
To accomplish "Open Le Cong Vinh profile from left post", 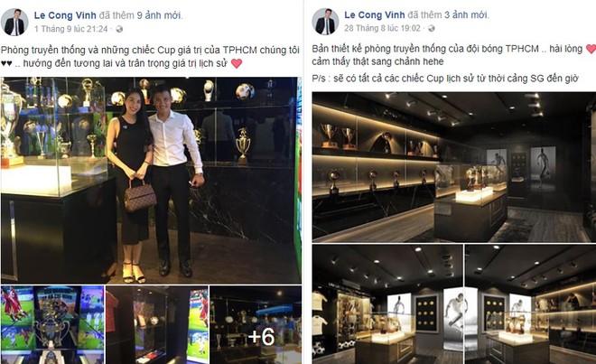I will [x=65, y=15].
